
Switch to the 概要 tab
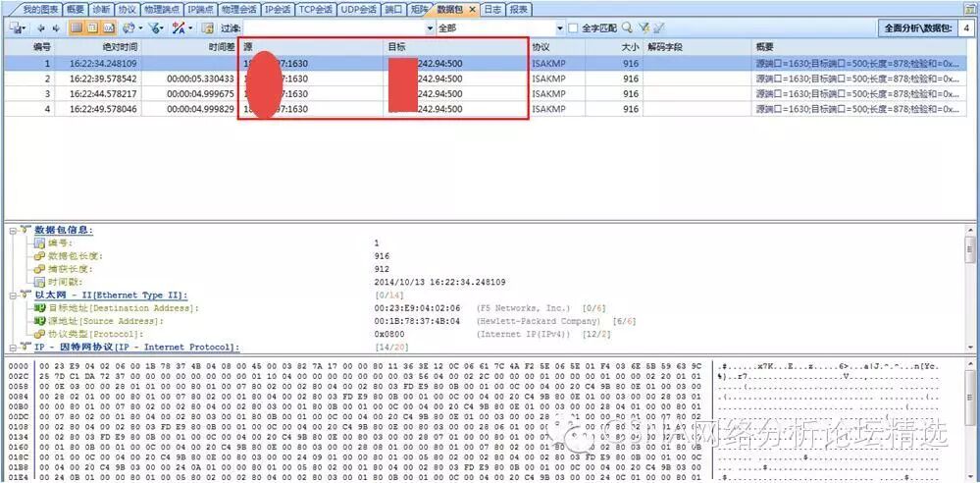coord(76,10)
